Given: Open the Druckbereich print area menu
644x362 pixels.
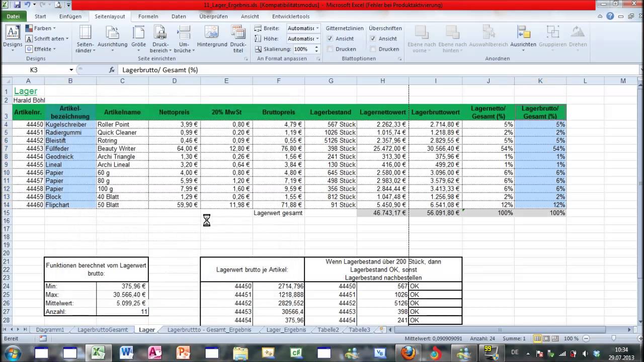Looking at the screenshot, I should point(160,39).
